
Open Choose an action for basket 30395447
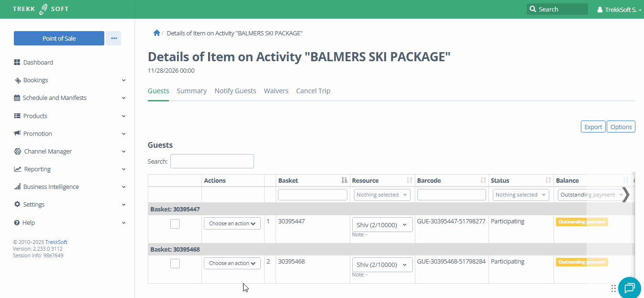coord(232,223)
